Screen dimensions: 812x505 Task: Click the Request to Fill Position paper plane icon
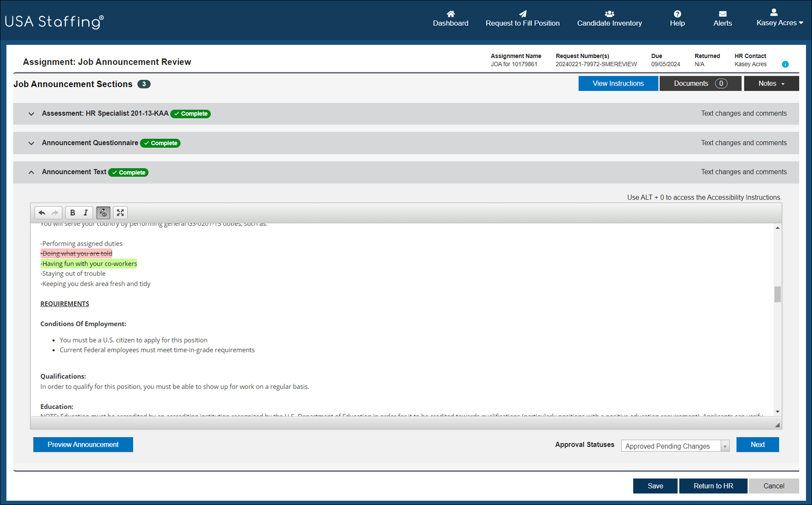coord(522,14)
